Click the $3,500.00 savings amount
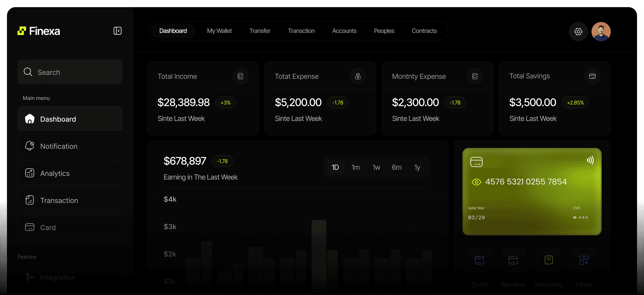 coord(533,102)
